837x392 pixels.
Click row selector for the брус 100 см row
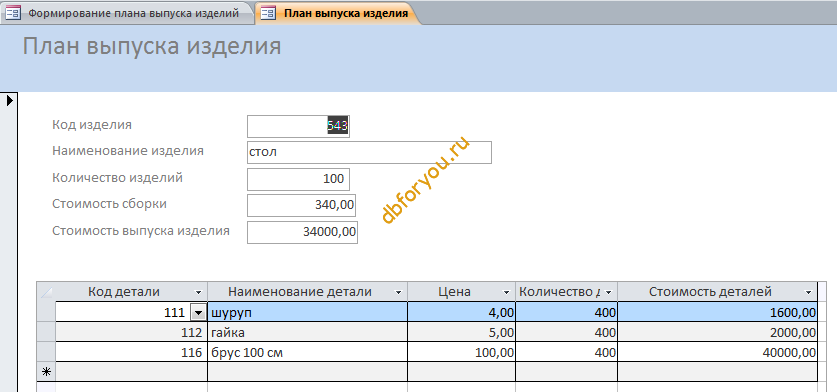coord(46,352)
